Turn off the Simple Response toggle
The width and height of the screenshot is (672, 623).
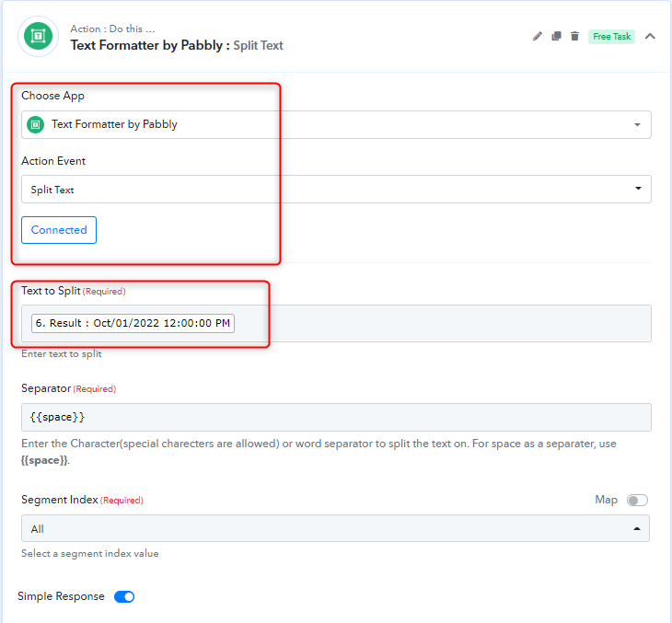[x=124, y=596]
